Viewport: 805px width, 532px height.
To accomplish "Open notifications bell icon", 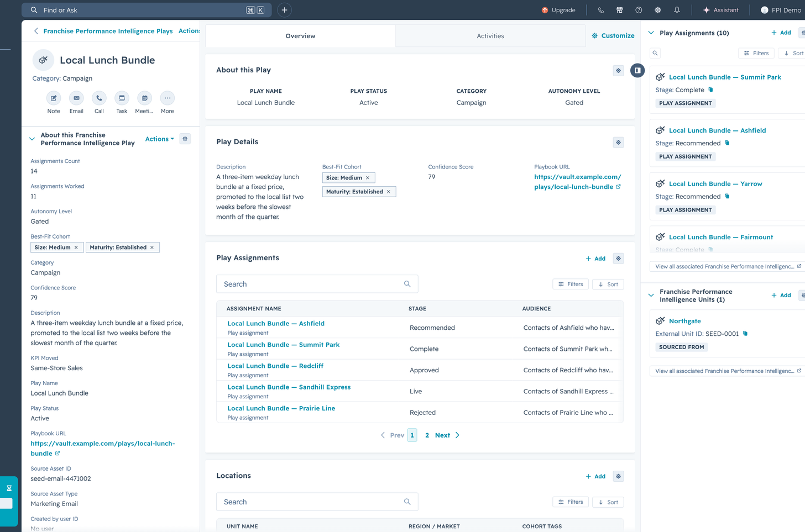I will click(677, 10).
